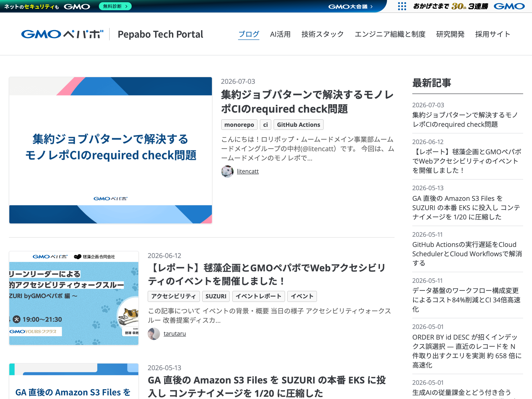The image size is (532, 399).
Task: Open the monorepo CI article thumbnail
Action: (x=111, y=150)
